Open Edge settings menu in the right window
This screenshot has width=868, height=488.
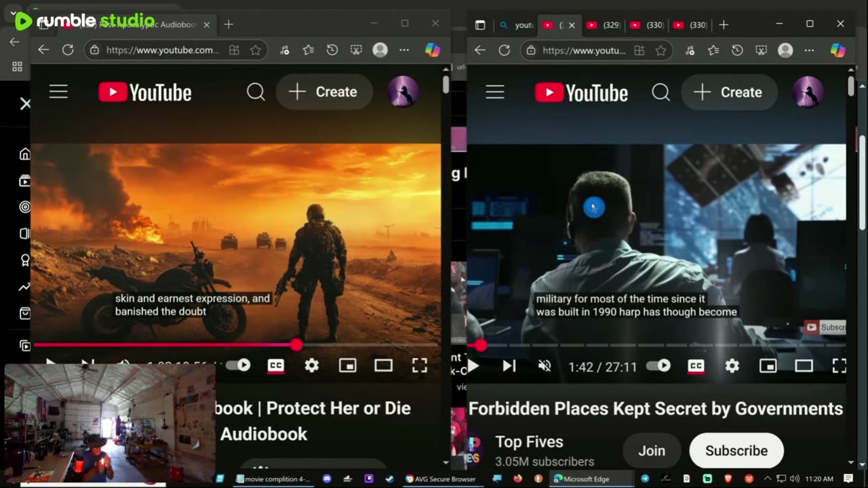point(809,50)
